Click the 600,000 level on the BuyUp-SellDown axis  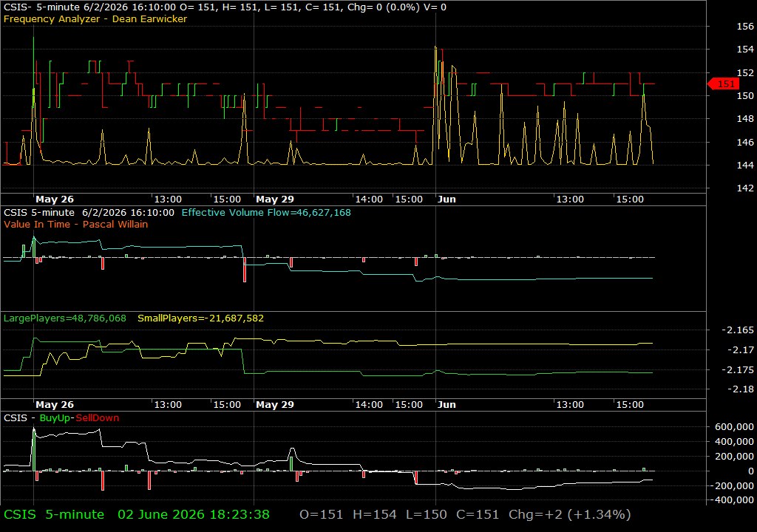tap(734, 427)
